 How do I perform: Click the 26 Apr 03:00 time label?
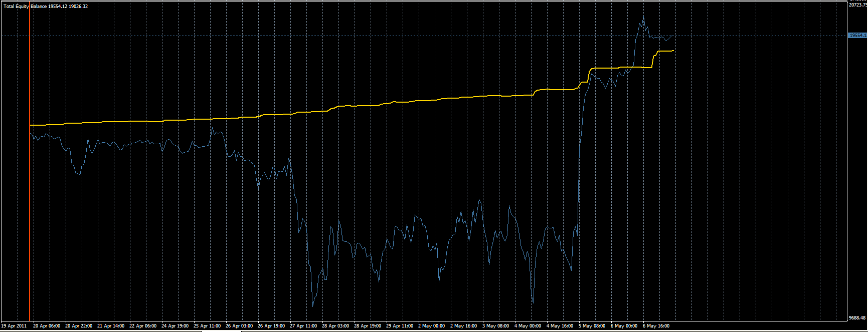[x=239, y=326]
